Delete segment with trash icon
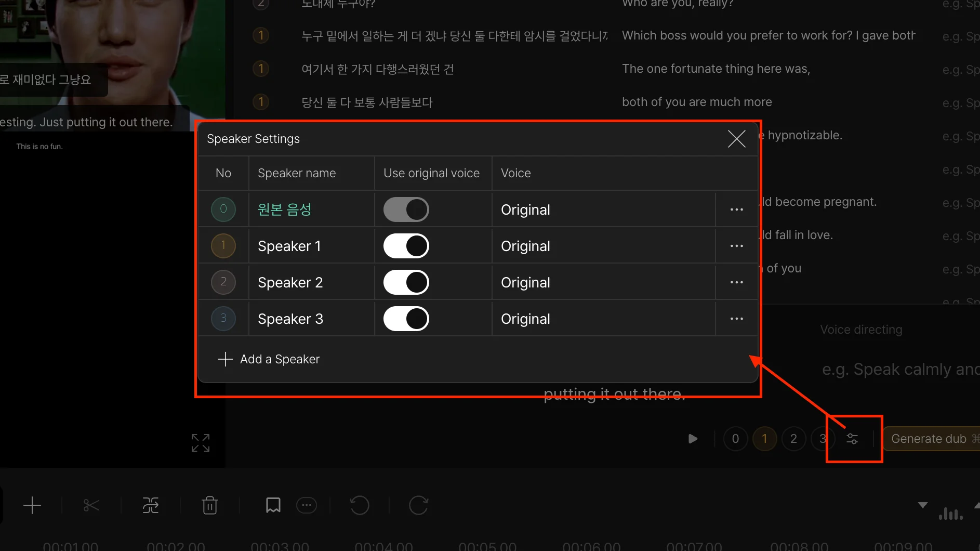The height and width of the screenshot is (551, 980). click(x=210, y=505)
